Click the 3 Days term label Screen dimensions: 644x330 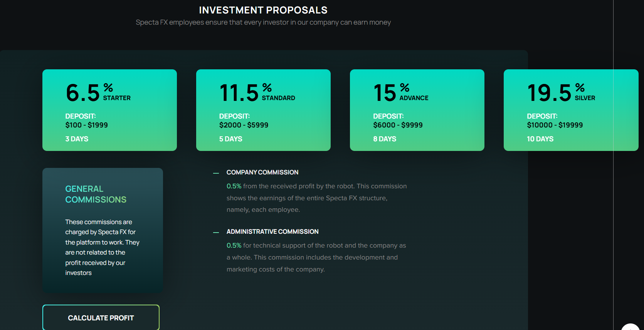coord(77,139)
